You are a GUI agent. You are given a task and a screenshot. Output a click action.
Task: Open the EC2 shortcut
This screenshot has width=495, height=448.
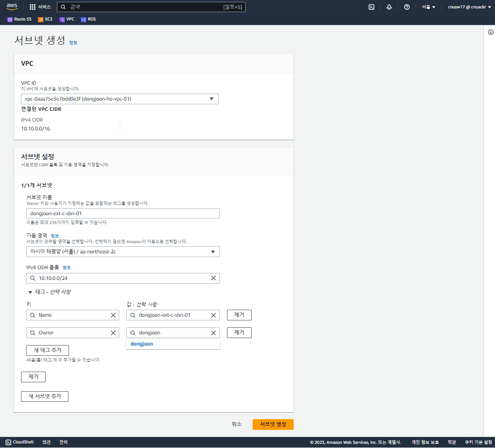pyautogui.click(x=45, y=19)
